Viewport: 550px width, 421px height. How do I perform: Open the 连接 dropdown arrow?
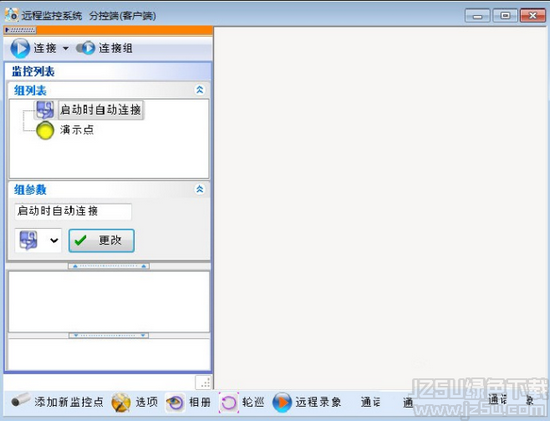point(66,48)
